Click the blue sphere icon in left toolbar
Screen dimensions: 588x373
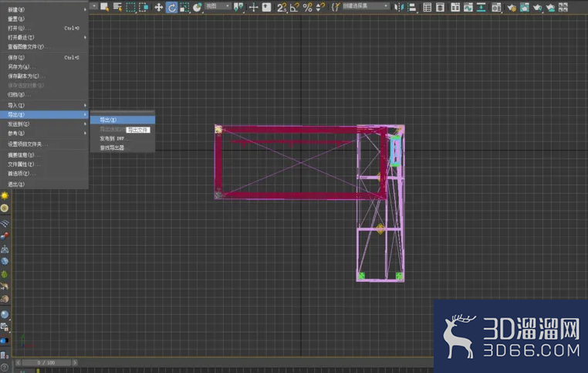click(5, 314)
